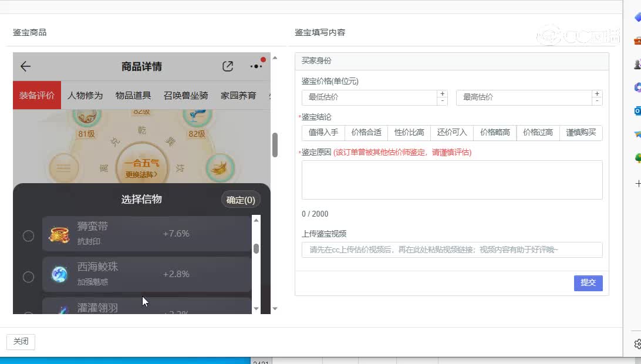Click the 乾 trigram label

tap(142, 130)
